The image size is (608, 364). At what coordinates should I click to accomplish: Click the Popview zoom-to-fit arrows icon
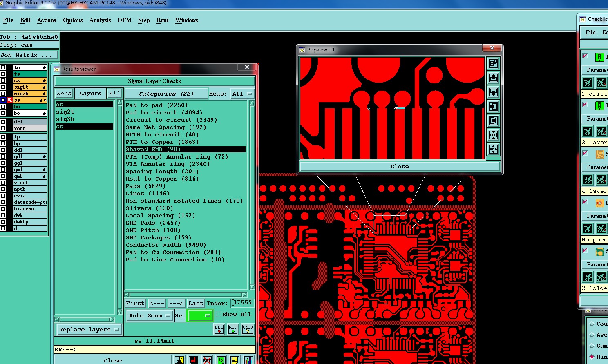click(x=493, y=135)
